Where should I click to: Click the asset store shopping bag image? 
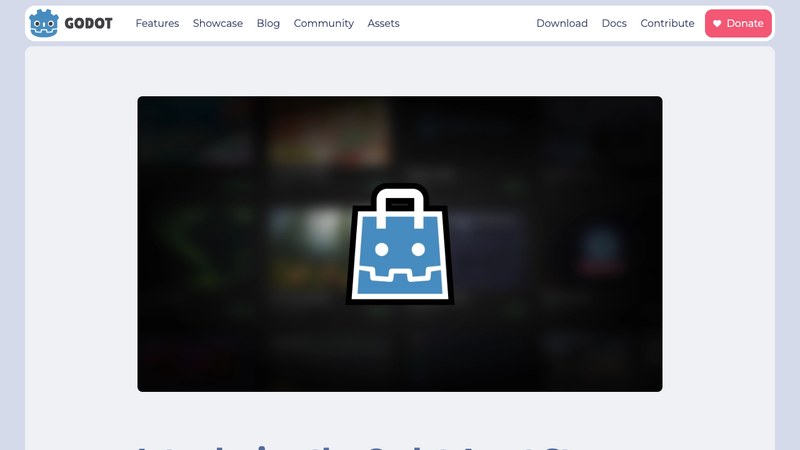point(400,244)
